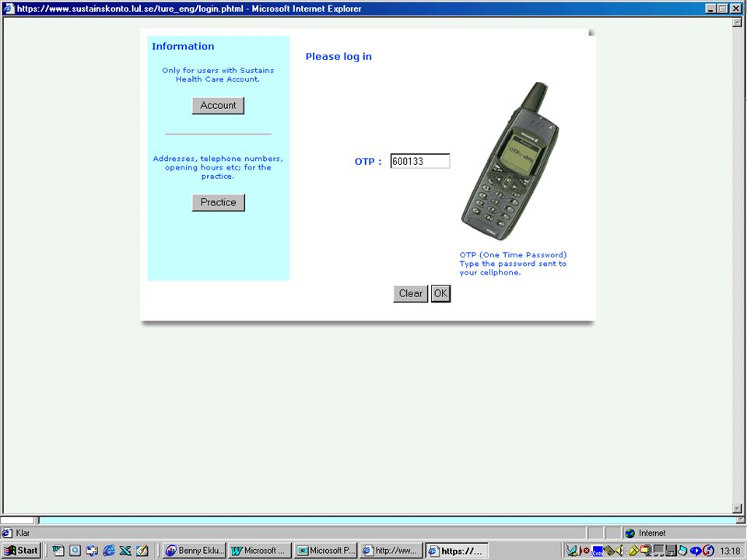
Task: Switch to the Microsoft P... taskbar window
Action: (x=326, y=551)
